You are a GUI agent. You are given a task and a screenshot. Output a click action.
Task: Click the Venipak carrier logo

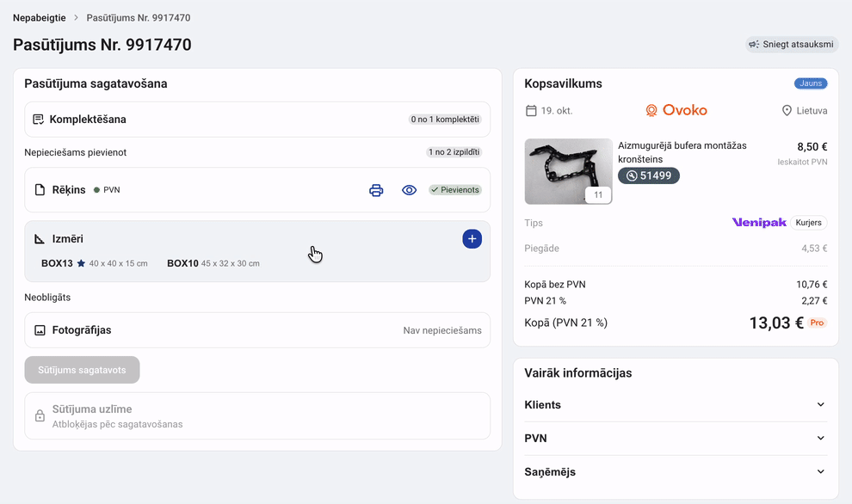(x=759, y=223)
